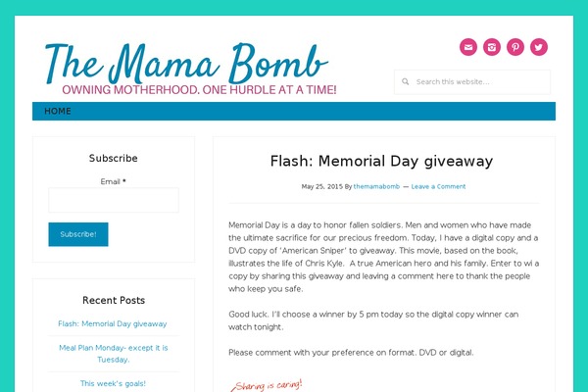The height and width of the screenshot is (392, 588).
Task: Open the Pinterest social icon
Action: click(x=515, y=47)
